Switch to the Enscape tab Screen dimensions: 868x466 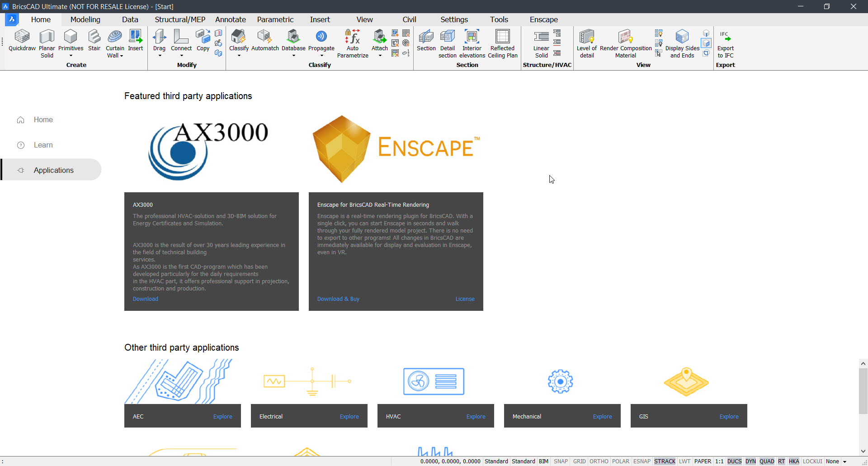[x=544, y=19]
